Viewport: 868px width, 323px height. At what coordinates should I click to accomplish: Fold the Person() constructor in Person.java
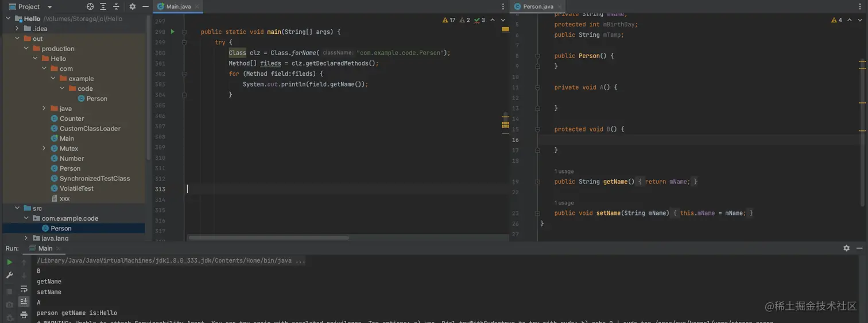tap(538, 56)
